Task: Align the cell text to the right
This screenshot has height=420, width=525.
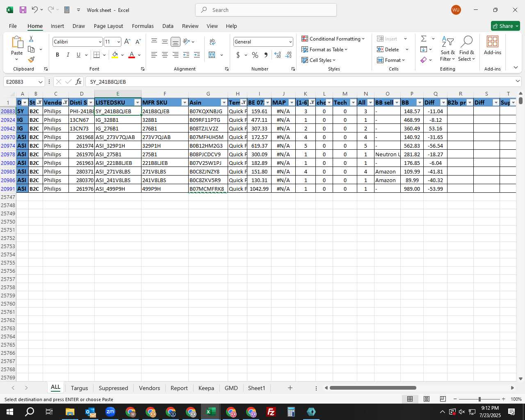Action: click(x=175, y=55)
